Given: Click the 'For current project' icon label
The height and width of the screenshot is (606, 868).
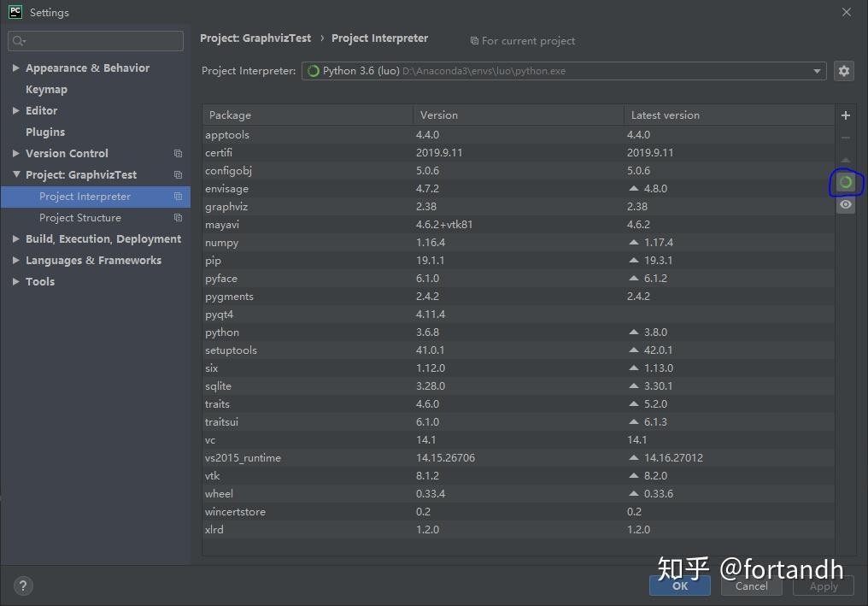Looking at the screenshot, I should point(522,40).
